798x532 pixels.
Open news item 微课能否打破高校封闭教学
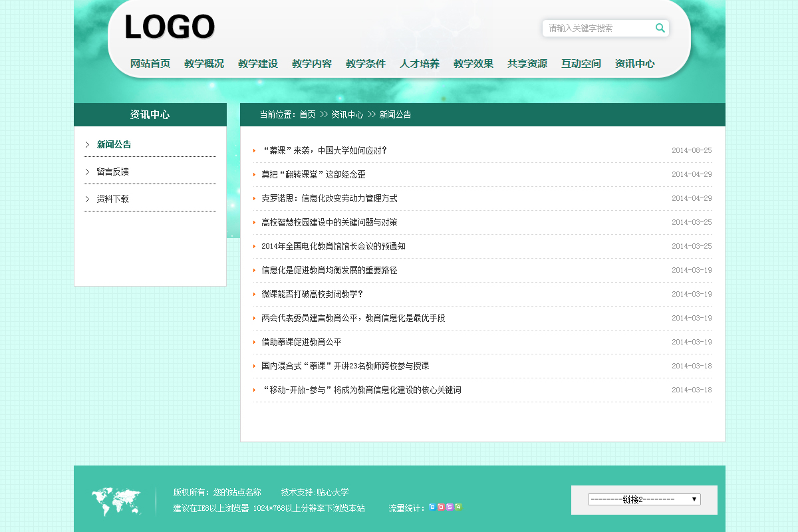tap(312, 294)
